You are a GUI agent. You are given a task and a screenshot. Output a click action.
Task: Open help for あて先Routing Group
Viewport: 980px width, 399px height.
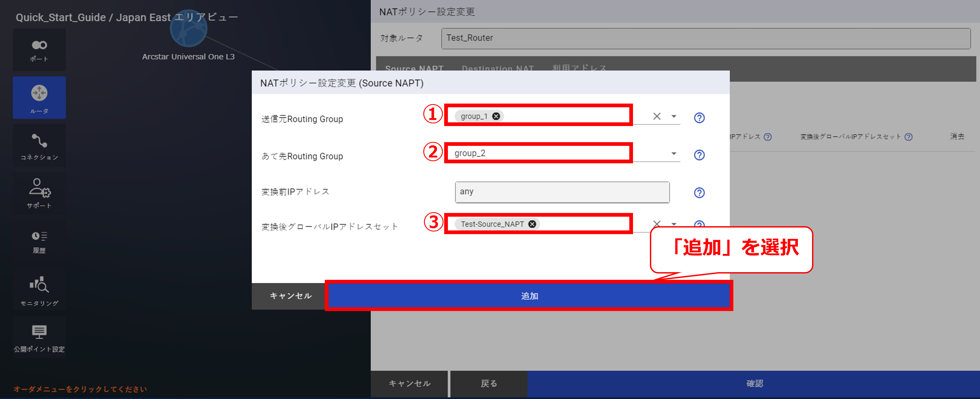click(x=699, y=155)
